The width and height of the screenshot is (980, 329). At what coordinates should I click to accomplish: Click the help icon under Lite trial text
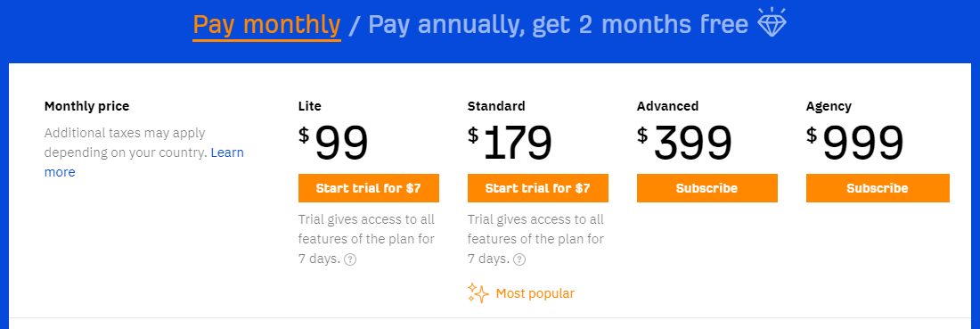point(351,259)
